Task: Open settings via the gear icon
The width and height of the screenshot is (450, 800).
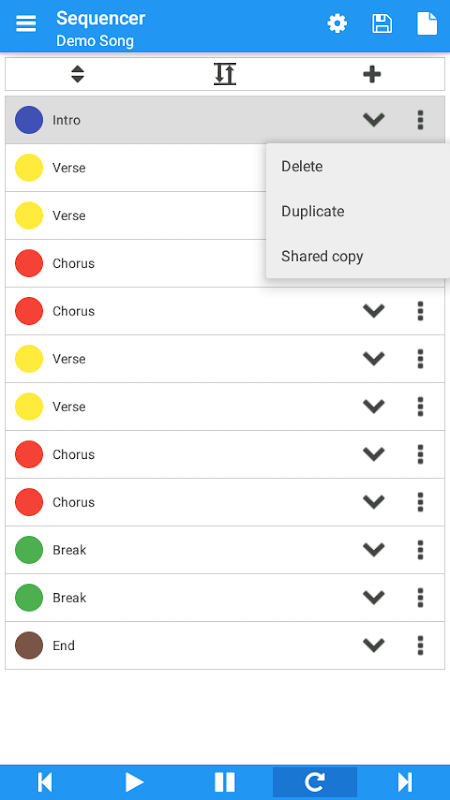Action: point(337,23)
